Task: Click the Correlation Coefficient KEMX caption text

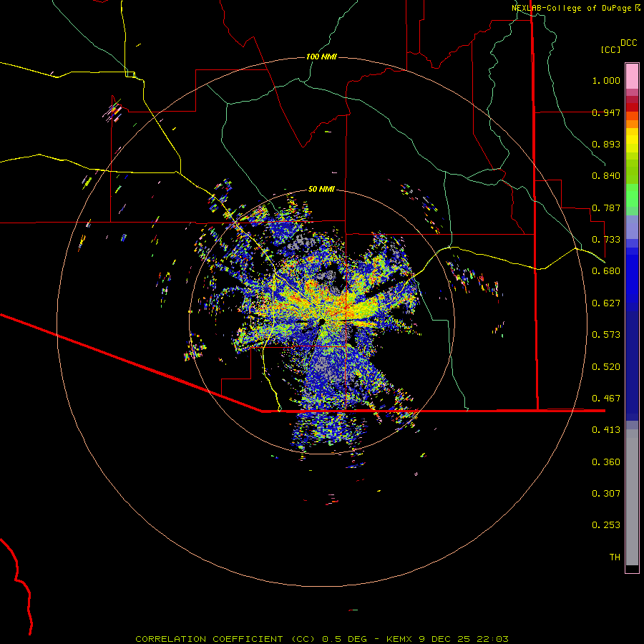Action: tap(322, 639)
